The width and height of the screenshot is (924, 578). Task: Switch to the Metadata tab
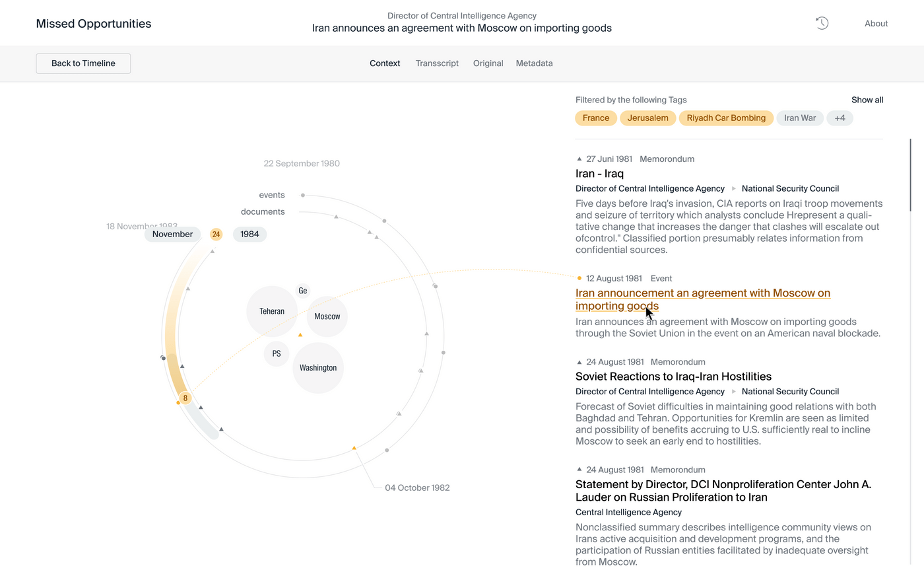coord(534,63)
